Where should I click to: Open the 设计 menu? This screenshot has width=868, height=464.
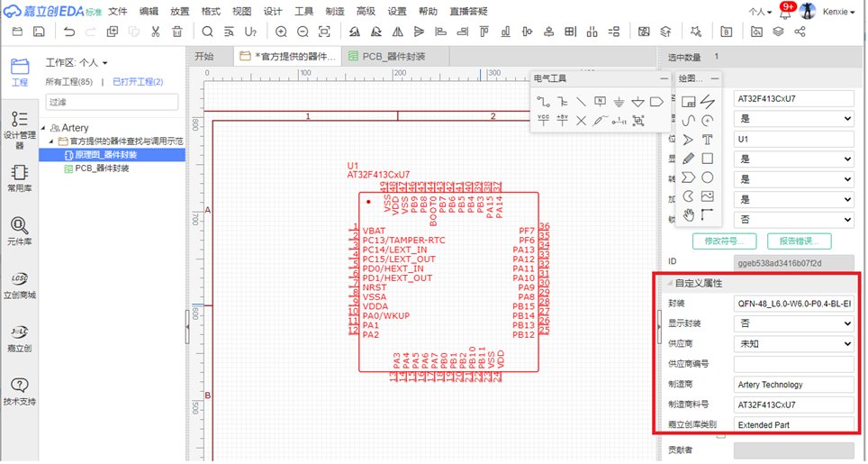click(x=273, y=12)
